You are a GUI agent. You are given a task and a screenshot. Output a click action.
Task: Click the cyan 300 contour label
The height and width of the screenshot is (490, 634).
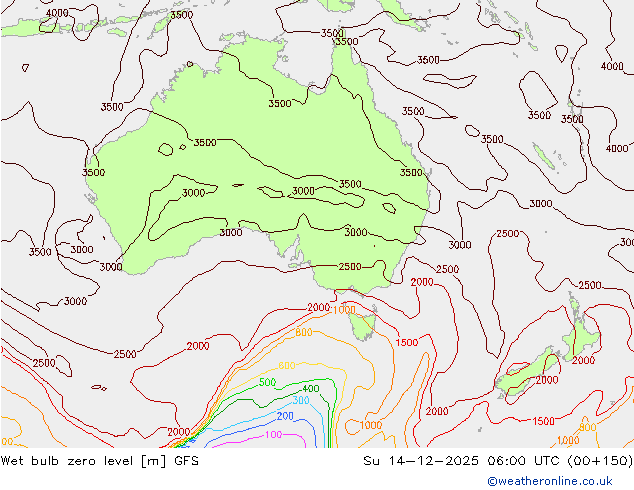tap(301, 400)
